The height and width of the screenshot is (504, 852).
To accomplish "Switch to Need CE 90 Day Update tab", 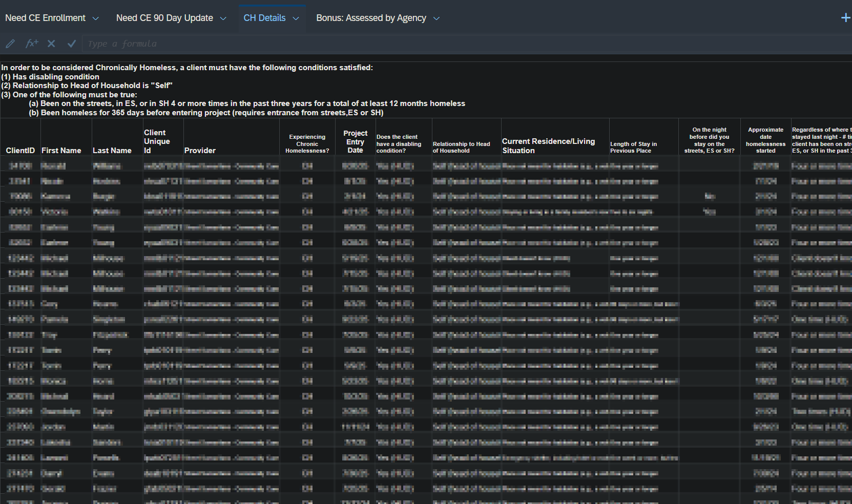I will tap(164, 18).
